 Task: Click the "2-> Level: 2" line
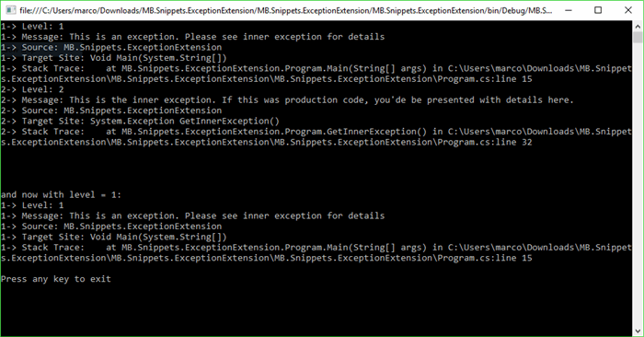pyautogui.click(x=32, y=89)
